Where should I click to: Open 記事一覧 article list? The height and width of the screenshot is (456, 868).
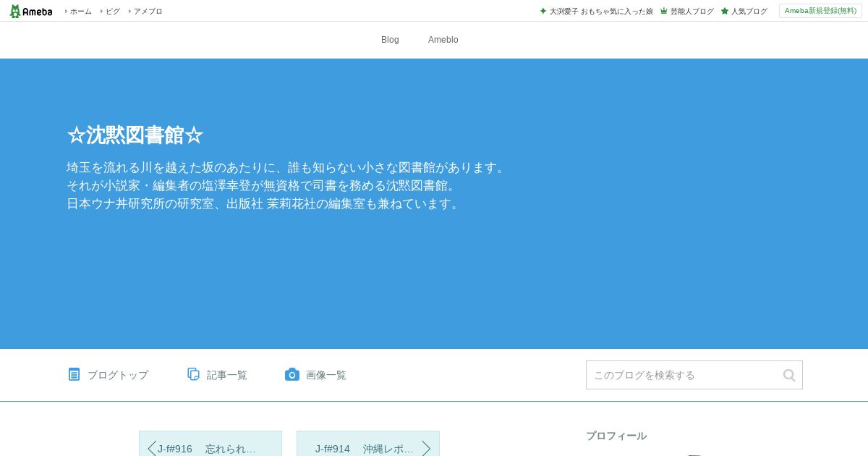pyautogui.click(x=226, y=375)
